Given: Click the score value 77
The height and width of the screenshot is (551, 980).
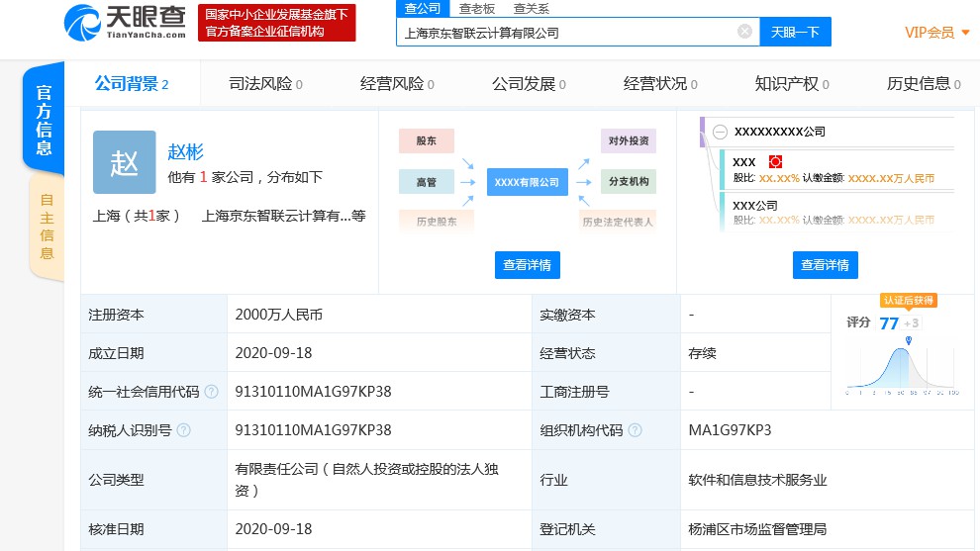Looking at the screenshot, I should (889, 322).
